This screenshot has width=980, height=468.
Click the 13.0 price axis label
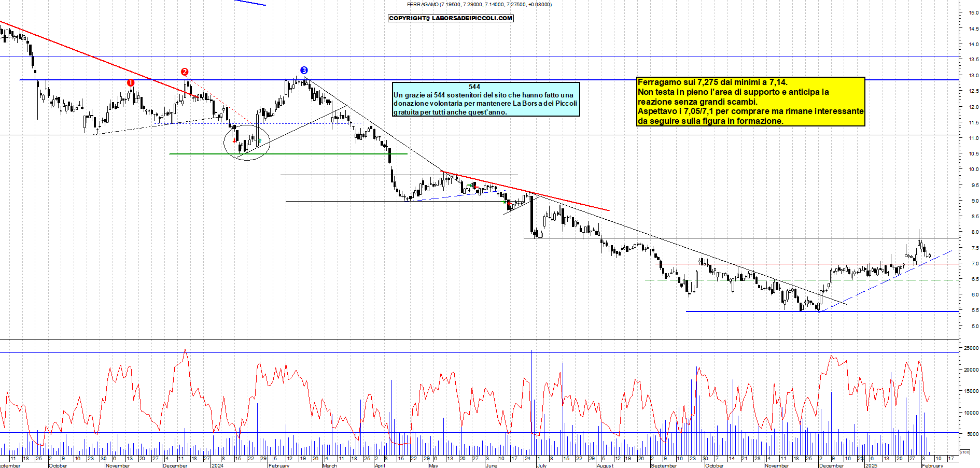973,76
